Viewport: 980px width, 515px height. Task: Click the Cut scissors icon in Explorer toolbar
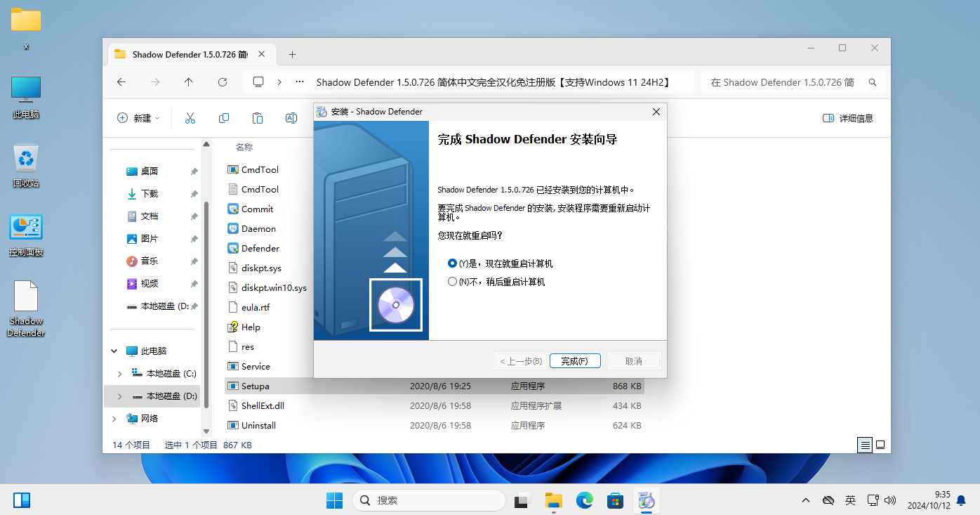tap(190, 118)
